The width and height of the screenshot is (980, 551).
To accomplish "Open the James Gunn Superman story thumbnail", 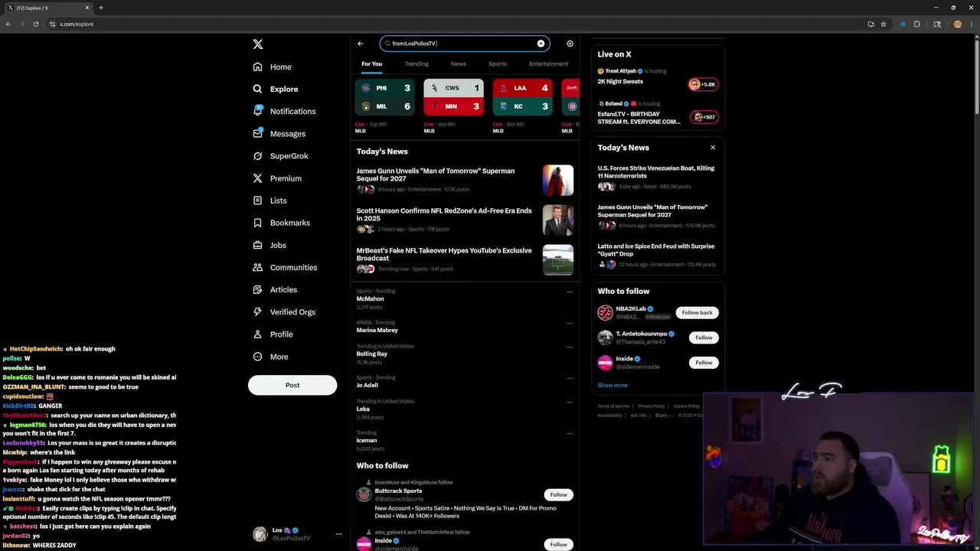I will [x=558, y=180].
